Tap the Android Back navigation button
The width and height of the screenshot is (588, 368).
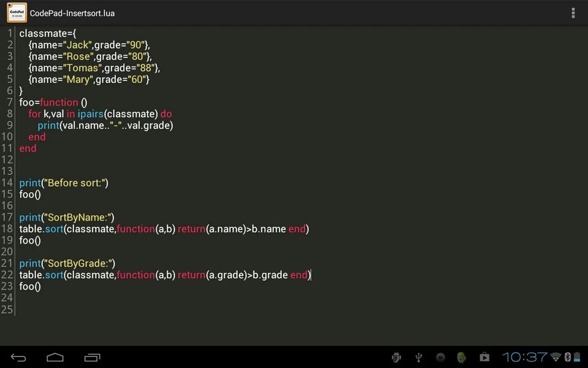point(18,358)
